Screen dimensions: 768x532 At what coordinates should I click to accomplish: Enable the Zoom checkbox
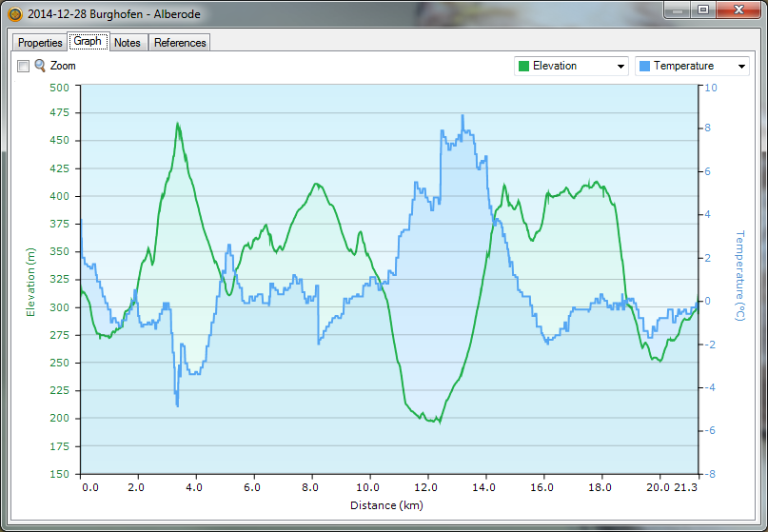click(x=24, y=66)
